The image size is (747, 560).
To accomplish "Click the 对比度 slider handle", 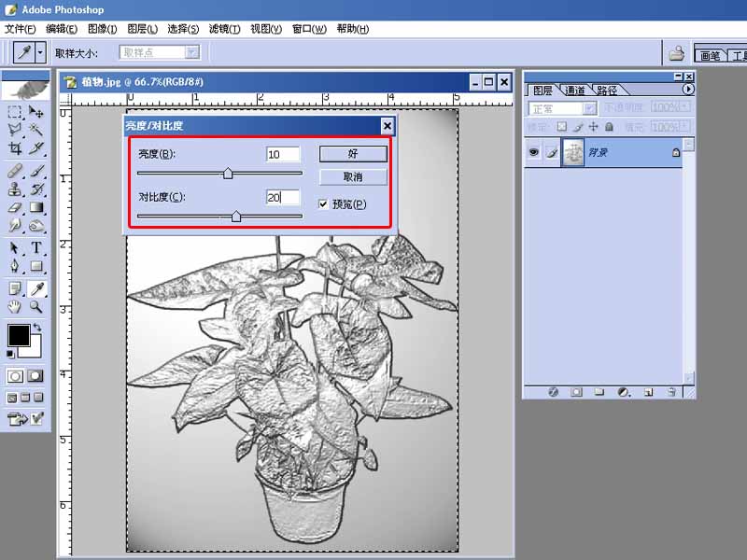I will (x=236, y=217).
